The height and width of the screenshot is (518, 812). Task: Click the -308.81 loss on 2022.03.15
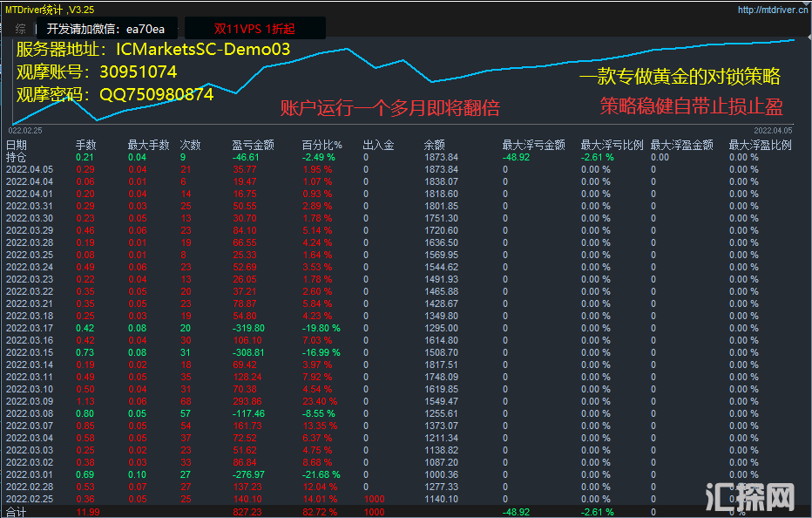tap(248, 352)
